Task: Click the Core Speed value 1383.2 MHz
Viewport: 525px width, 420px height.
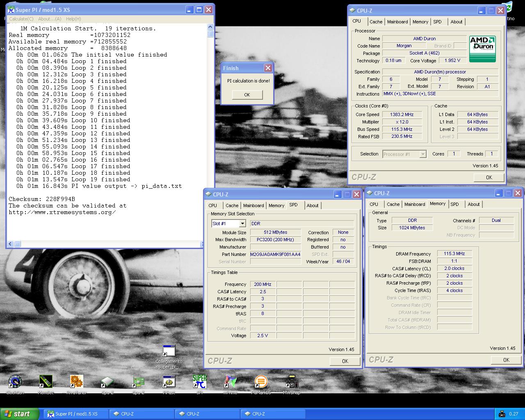Action: (x=402, y=114)
